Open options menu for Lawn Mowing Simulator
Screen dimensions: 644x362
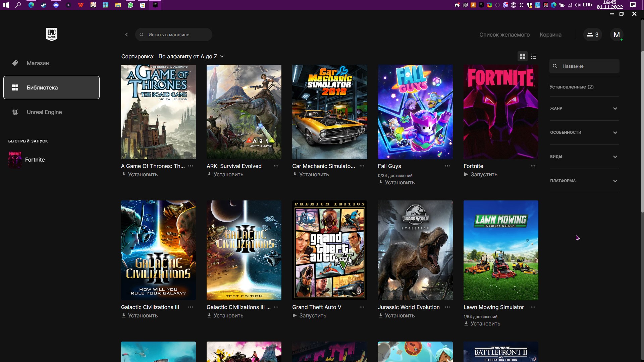click(x=533, y=307)
